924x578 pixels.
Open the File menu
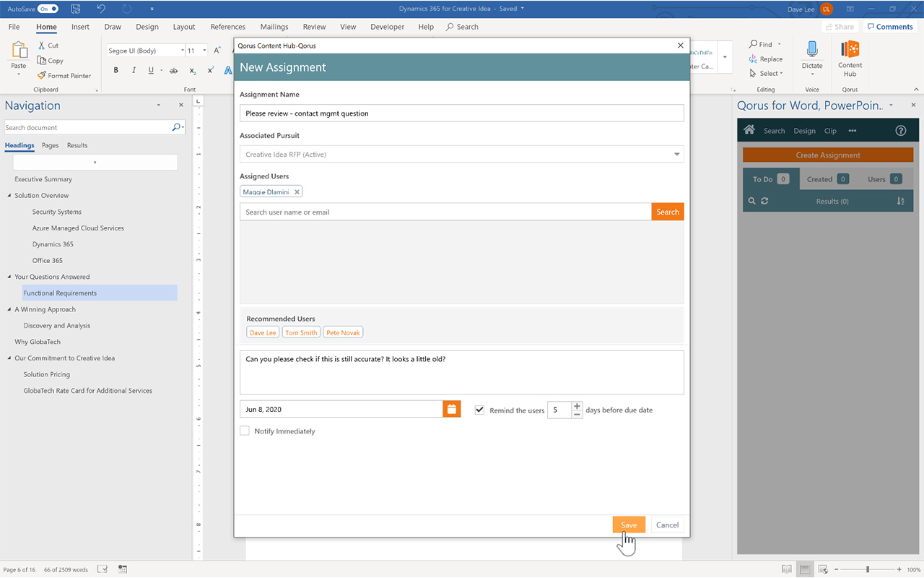(14, 27)
